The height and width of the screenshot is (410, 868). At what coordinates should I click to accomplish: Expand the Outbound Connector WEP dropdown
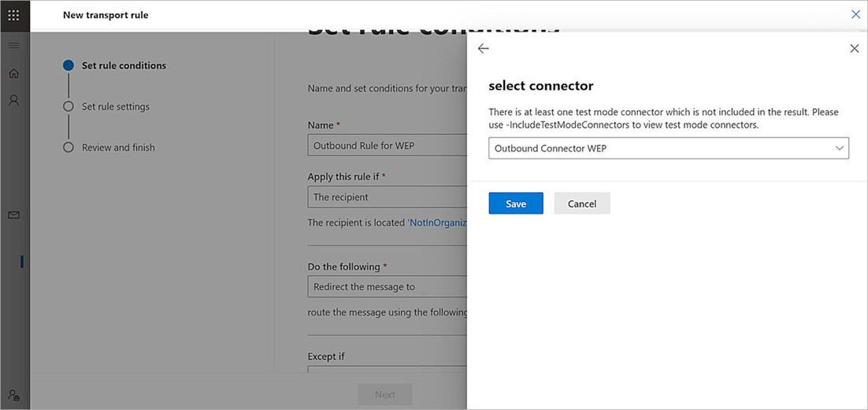point(668,148)
